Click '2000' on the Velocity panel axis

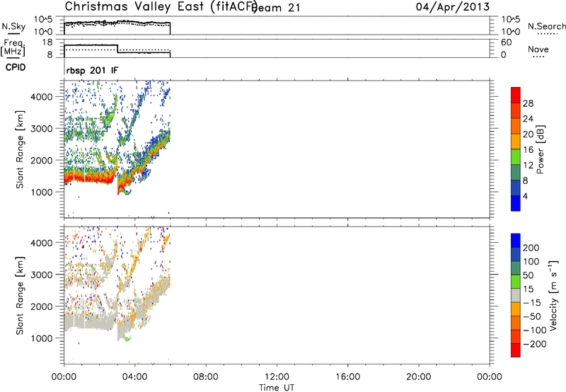[x=41, y=306]
